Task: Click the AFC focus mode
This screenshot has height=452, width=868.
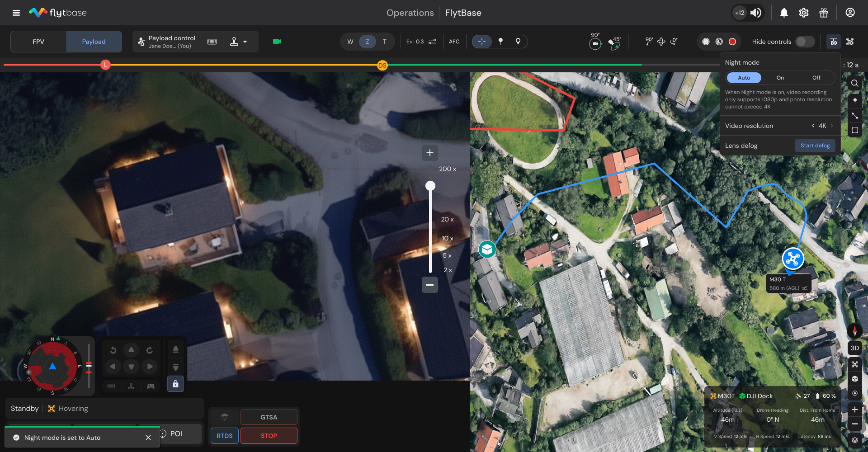Action: click(x=454, y=42)
